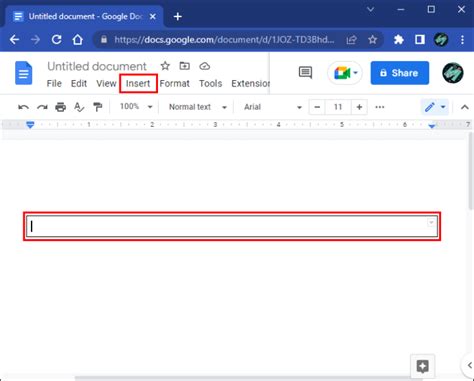Click the vertical scrollbar

[471, 171]
